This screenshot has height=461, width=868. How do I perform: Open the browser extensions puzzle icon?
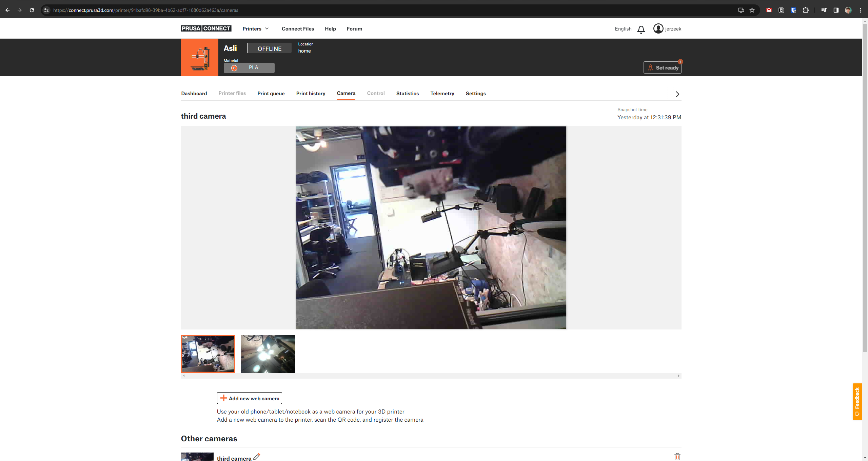[806, 10]
